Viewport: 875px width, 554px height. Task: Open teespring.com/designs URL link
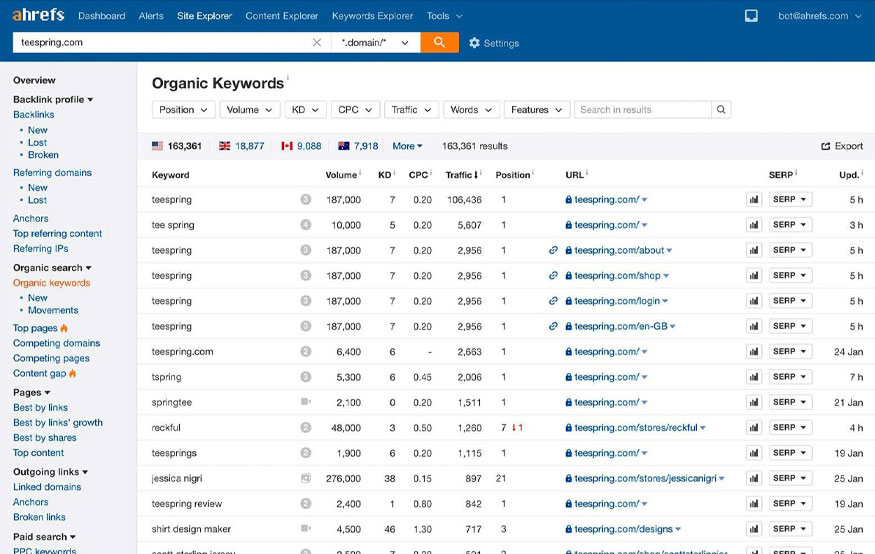tap(623, 529)
